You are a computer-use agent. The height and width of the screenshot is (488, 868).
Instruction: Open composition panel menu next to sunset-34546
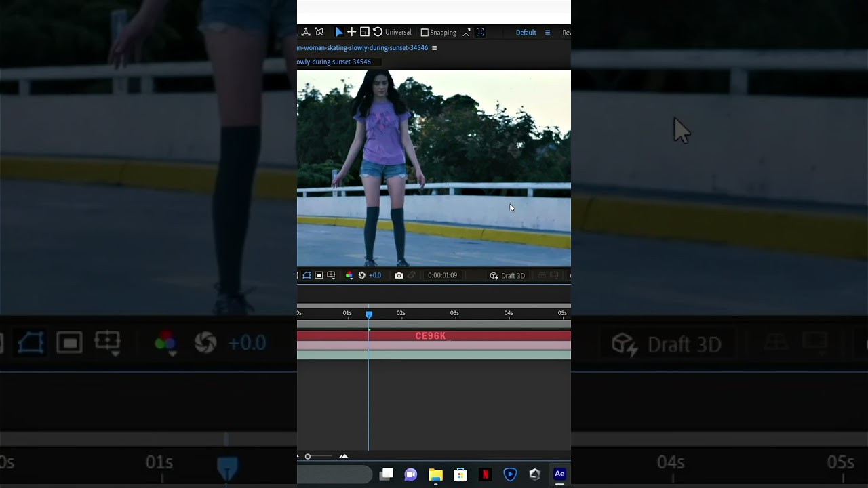point(434,48)
